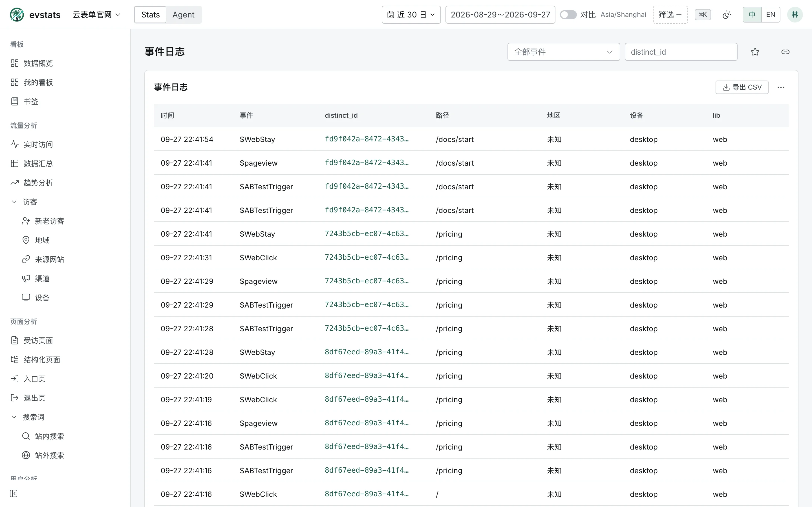Image resolution: width=812 pixels, height=507 pixels.
Task: Click the 导出 CSV button
Action: coord(742,87)
